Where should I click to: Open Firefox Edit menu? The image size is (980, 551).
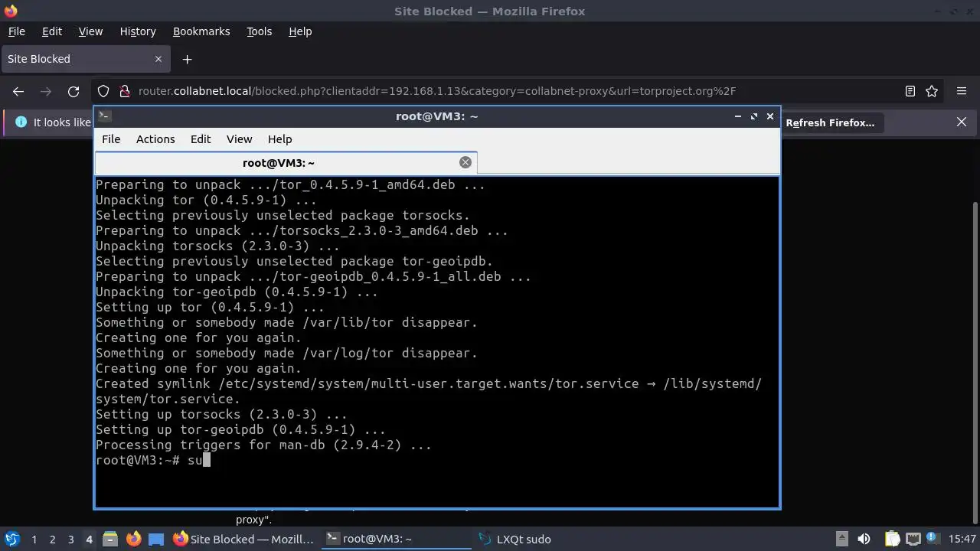(x=52, y=31)
